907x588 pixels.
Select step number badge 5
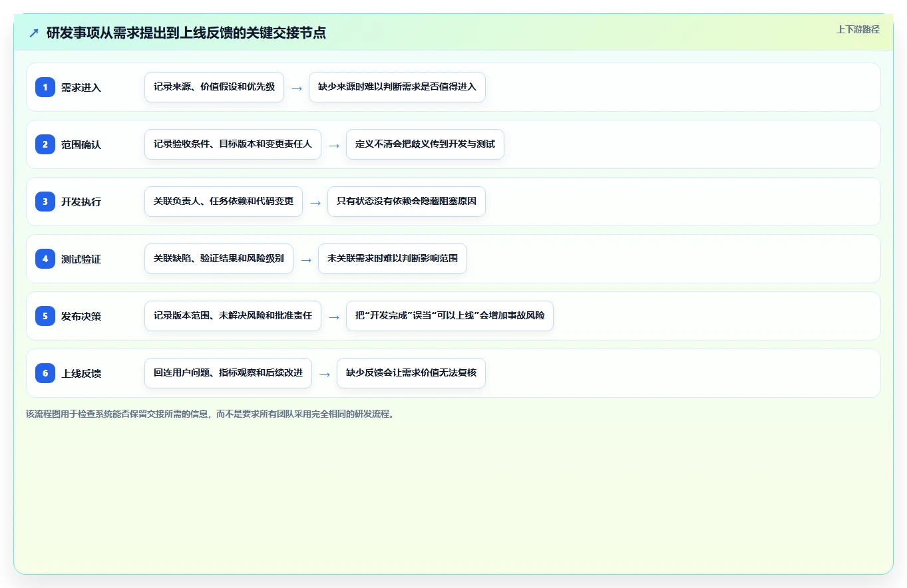coord(45,316)
